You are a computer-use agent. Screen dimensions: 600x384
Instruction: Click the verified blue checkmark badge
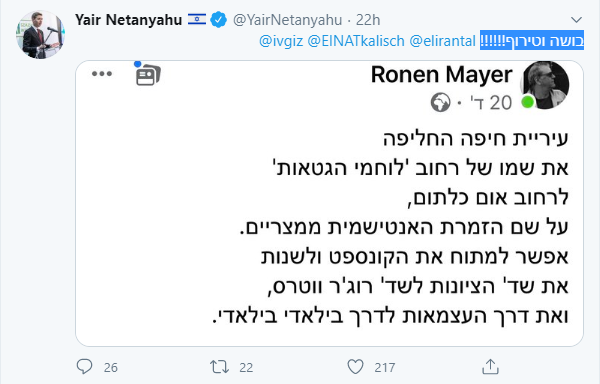pos(218,20)
